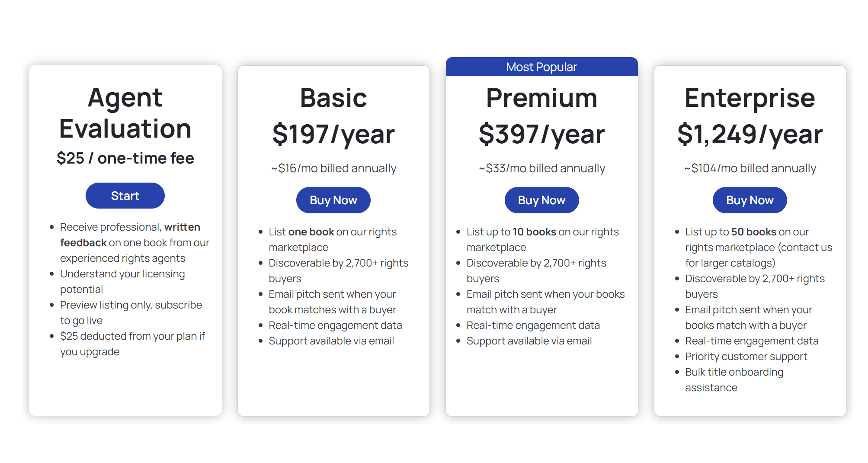868x463 pixels.
Task: Click the ~$33/mo billed annually note
Action: 541,168
